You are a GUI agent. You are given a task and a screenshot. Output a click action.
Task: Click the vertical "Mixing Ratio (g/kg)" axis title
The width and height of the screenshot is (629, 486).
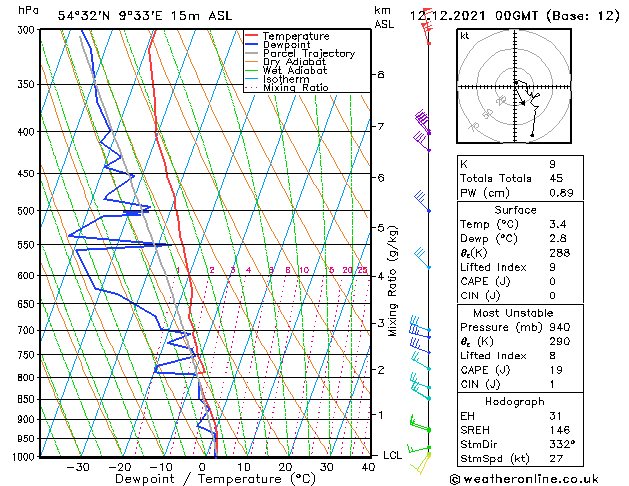tap(392, 281)
